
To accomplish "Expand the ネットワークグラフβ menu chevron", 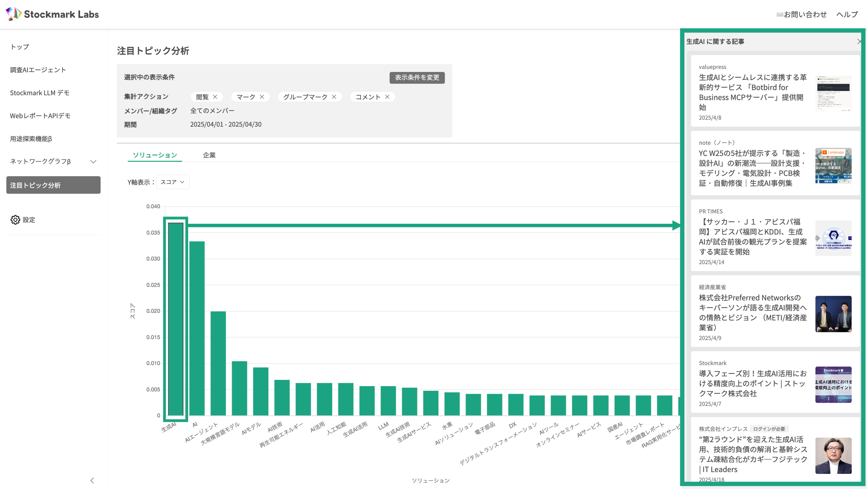I will (x=93, y=161).
